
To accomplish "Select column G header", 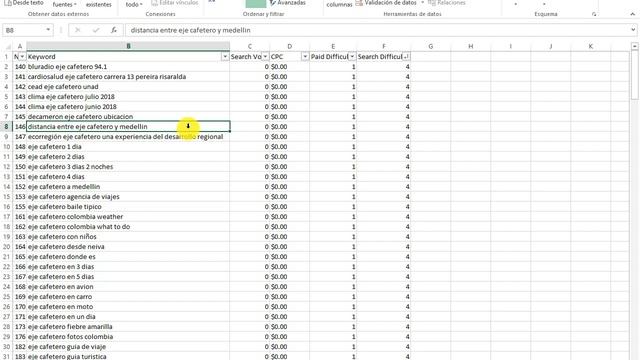I will coord(431,47).
